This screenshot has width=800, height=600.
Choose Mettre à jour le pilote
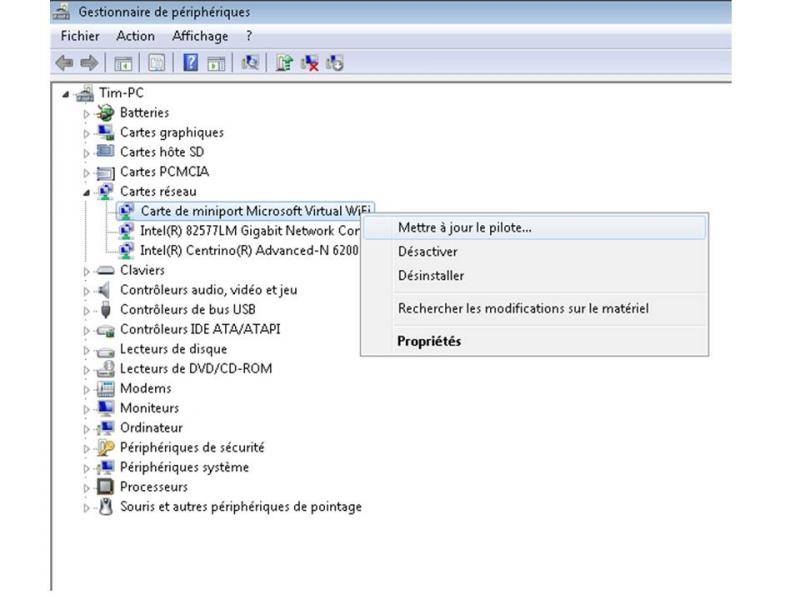point(464,227)
